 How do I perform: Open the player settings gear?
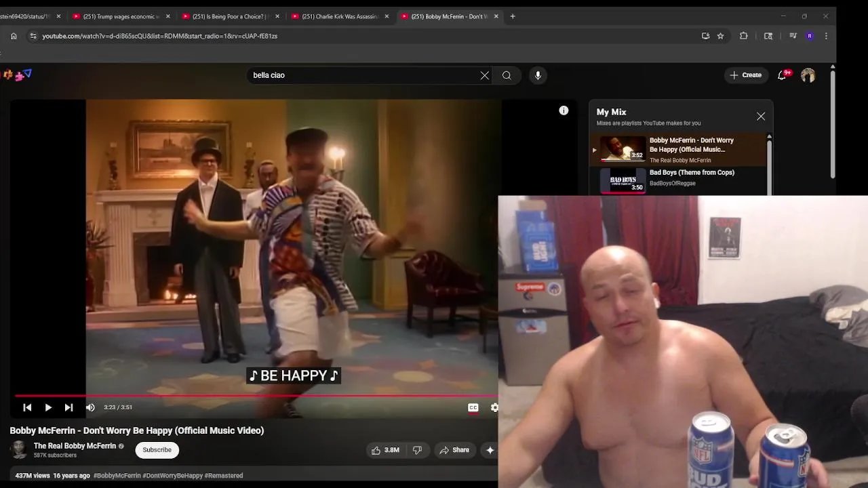[x=494, y=407]
